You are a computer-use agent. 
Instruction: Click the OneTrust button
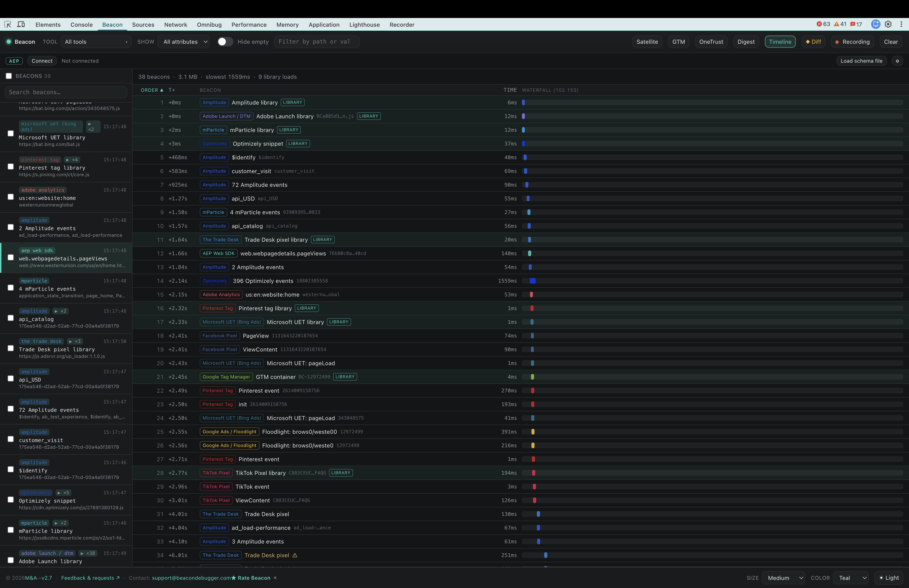pyautogui.click(x=711, y=42)
